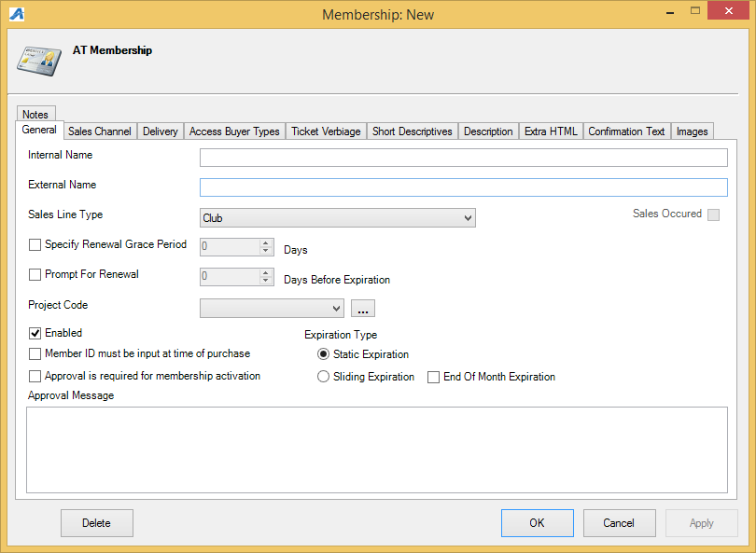Screen dimensions: 756x553
Task: Open the Sales Channel tab
Action: 100,131
